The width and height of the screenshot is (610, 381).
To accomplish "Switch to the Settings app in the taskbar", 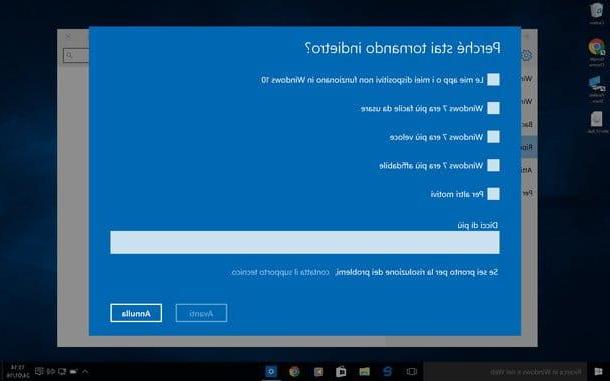I will tap(271, 372).
